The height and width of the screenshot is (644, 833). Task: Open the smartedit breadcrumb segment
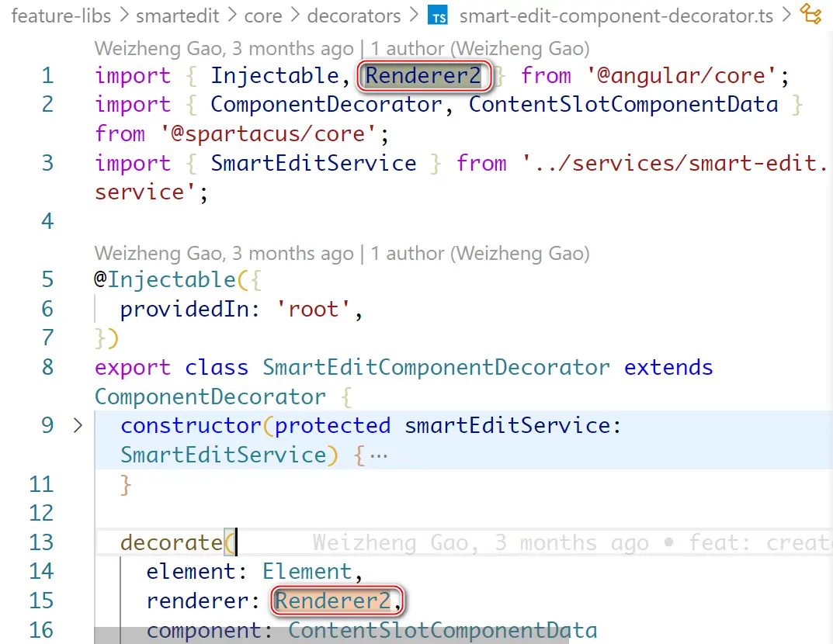175,15
